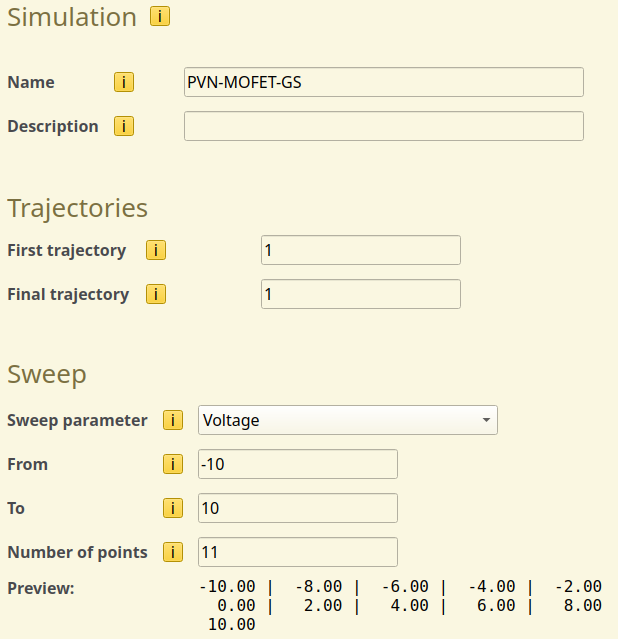618x639 pixels.
Task: Expand the Sweep parameter Voltage dropdown
Action: pos(347,420)
